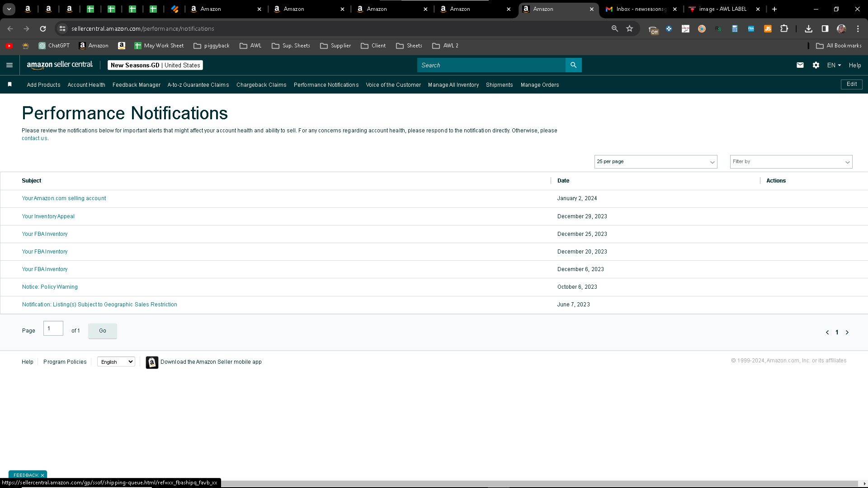
Task: Open Manage Orders in the favorites bar
Action: pos(540,85)
